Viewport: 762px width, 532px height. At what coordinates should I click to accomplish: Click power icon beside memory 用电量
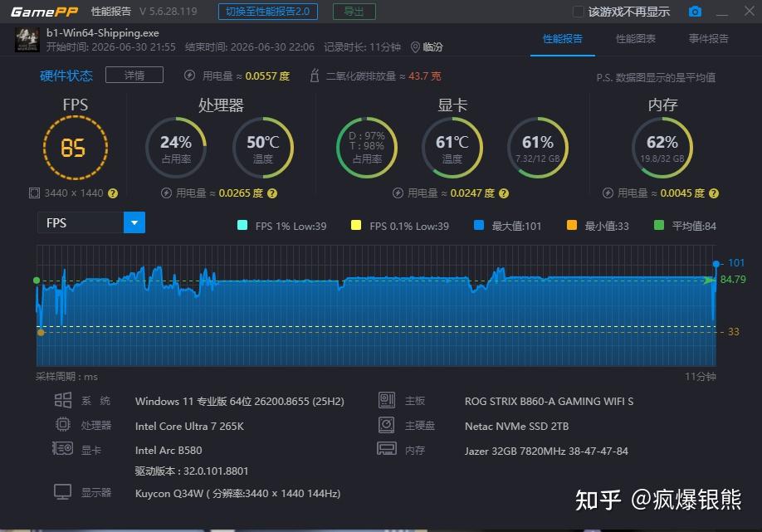[608, 193]
